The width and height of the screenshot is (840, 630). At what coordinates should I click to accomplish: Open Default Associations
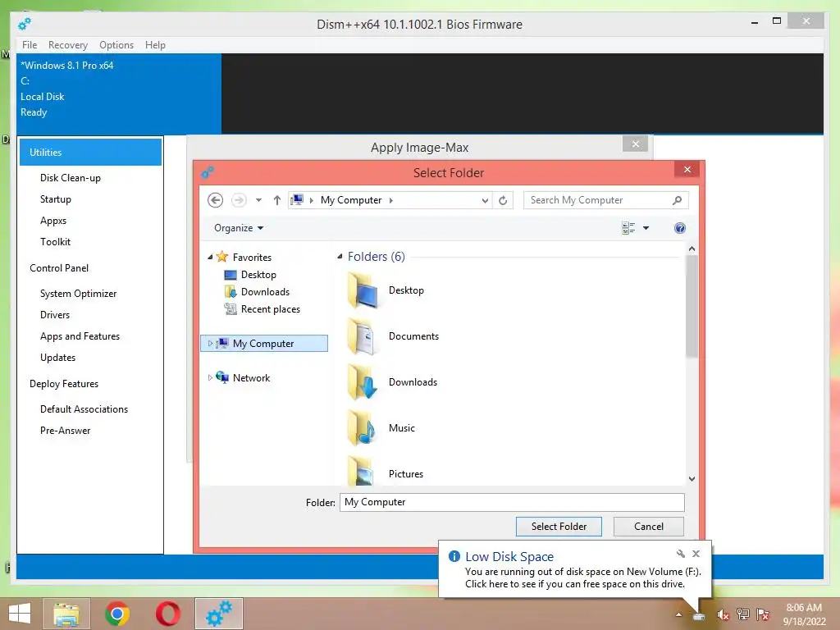pos(84,409)
